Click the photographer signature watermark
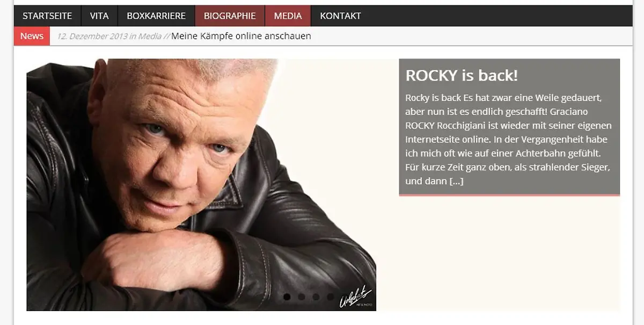The image size is (644, 325). tap(355, 297)
